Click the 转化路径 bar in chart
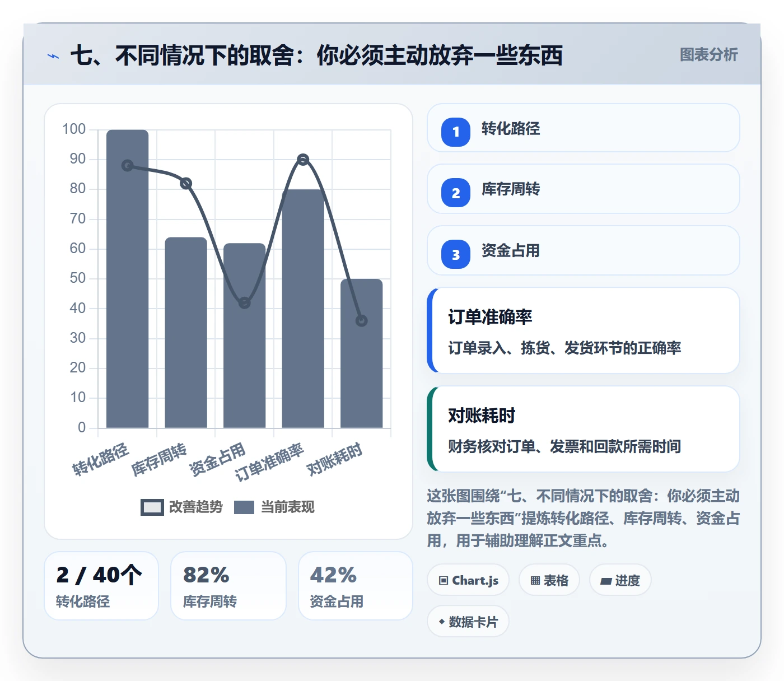Image resolution: width=784 pixels, height=681 pixels. click(128, 279)
